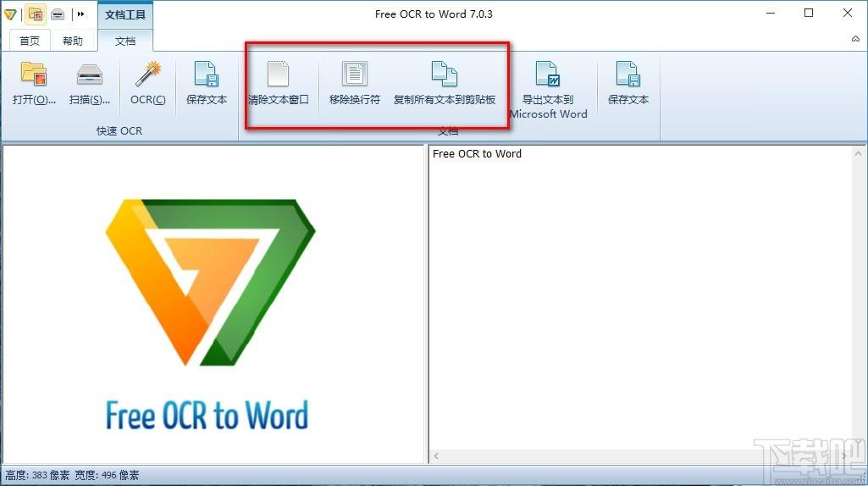Run recognition with the OCR(C) wand

click(x=148, y=83)
